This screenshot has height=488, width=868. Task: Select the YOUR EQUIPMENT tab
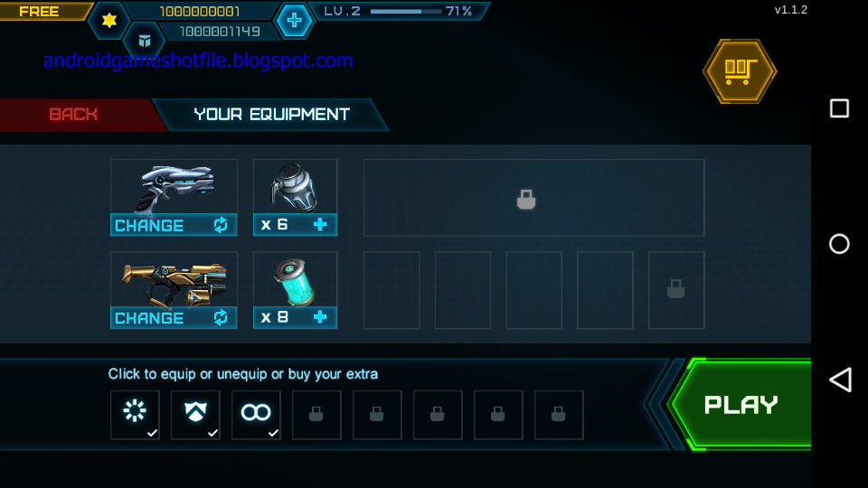click(271, 115)
